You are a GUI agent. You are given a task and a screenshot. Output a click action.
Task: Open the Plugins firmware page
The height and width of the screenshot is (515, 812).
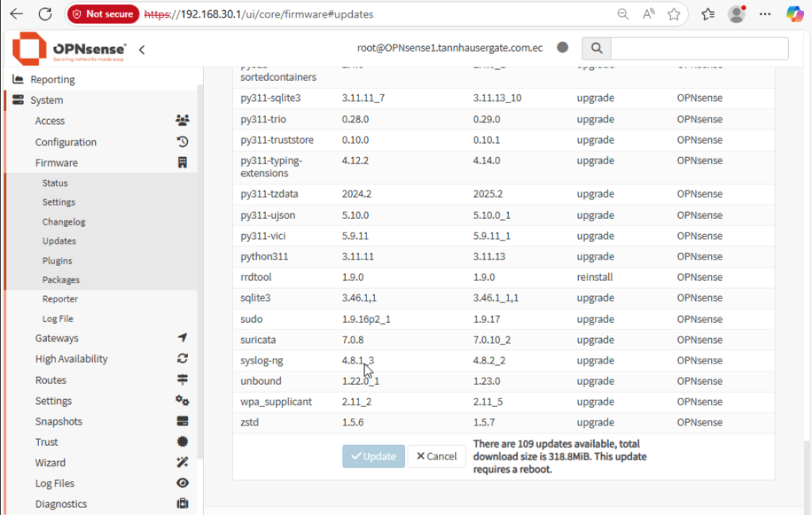point(57,260)
